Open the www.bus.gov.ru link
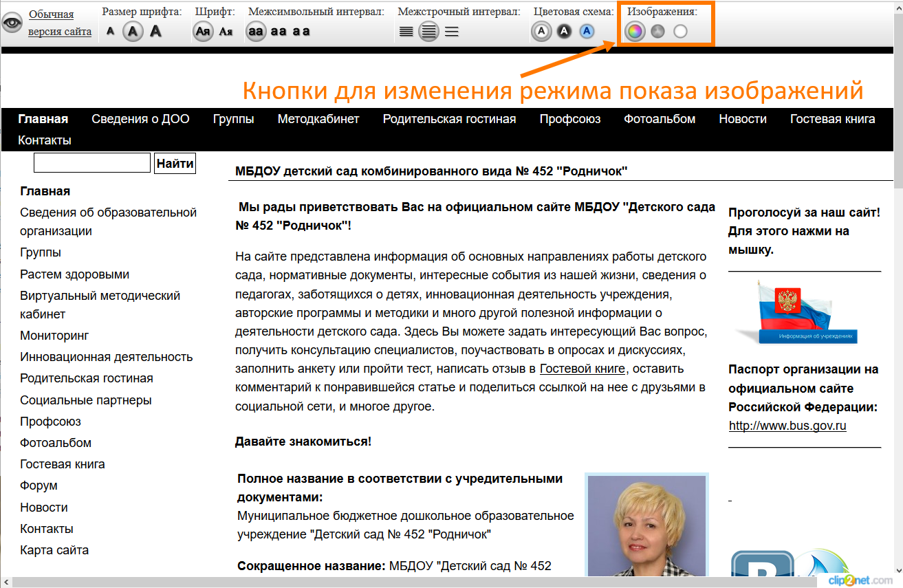The height and width of the screenshot is (588, 903). point(787,426)
